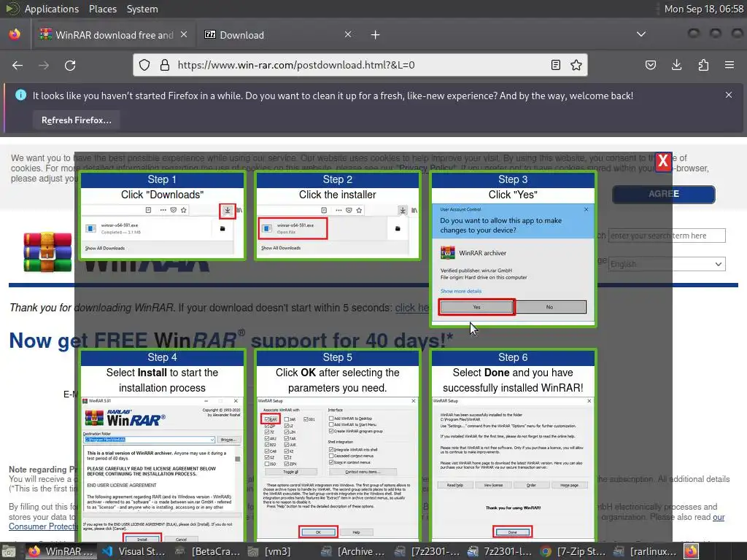Click the 'our' link in the privacy note

719,517
